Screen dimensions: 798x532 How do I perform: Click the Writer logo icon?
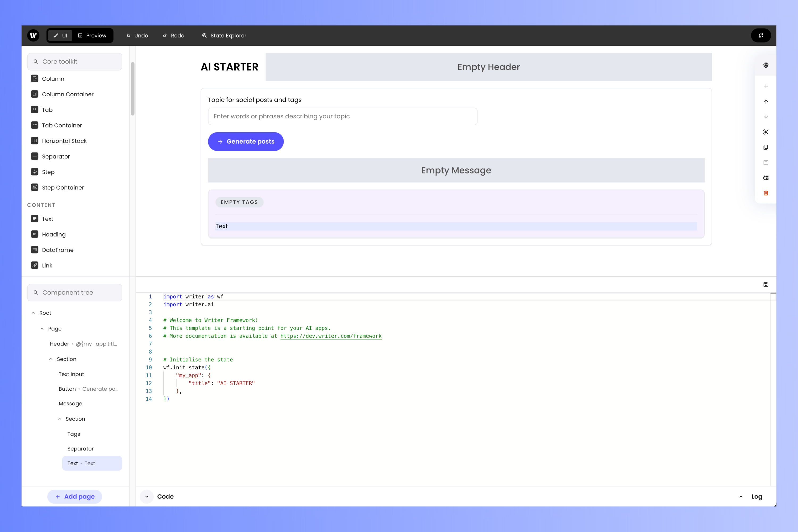click(x=33, y=35)
